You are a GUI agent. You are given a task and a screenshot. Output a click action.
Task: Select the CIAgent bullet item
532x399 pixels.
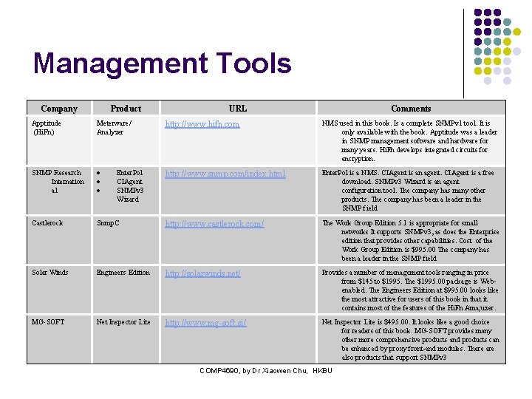point(129,182)
